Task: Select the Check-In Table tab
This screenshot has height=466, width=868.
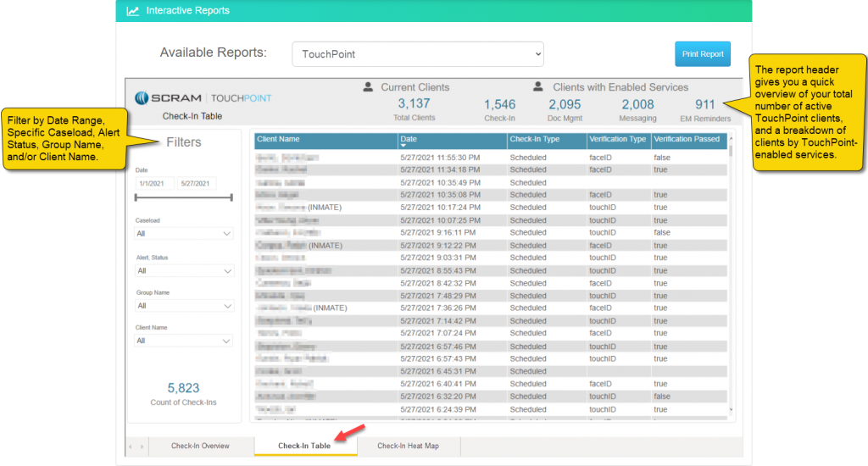Action: 304,446
